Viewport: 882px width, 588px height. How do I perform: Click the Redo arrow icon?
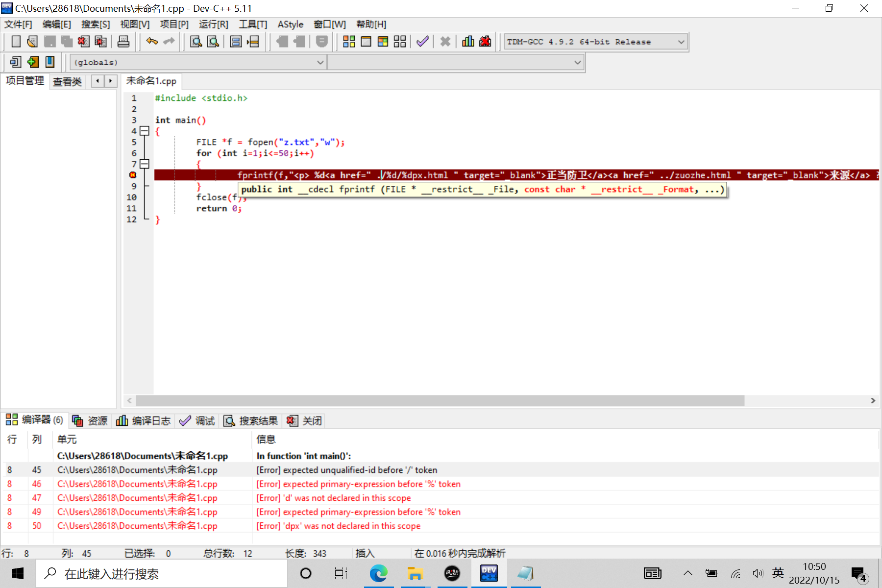(169, 42)
